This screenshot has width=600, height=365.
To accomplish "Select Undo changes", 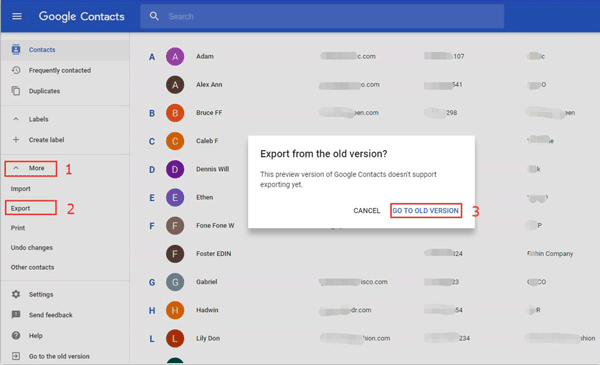I will click(32, 248).
